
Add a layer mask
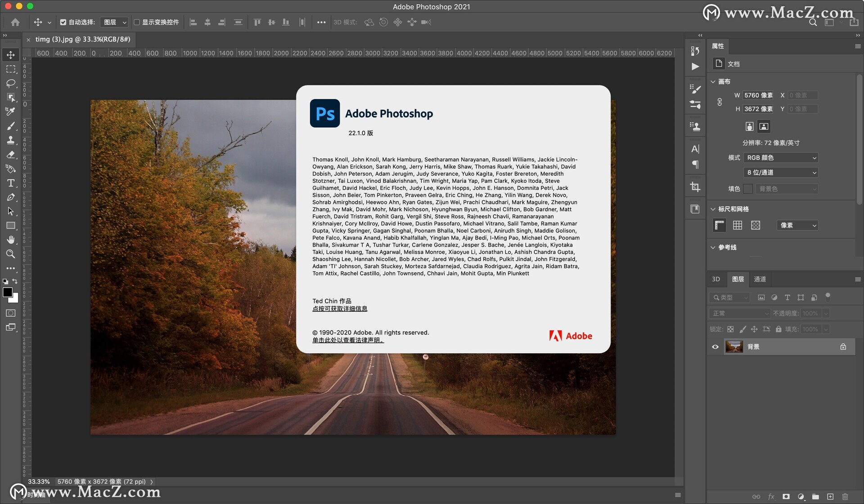786,496
